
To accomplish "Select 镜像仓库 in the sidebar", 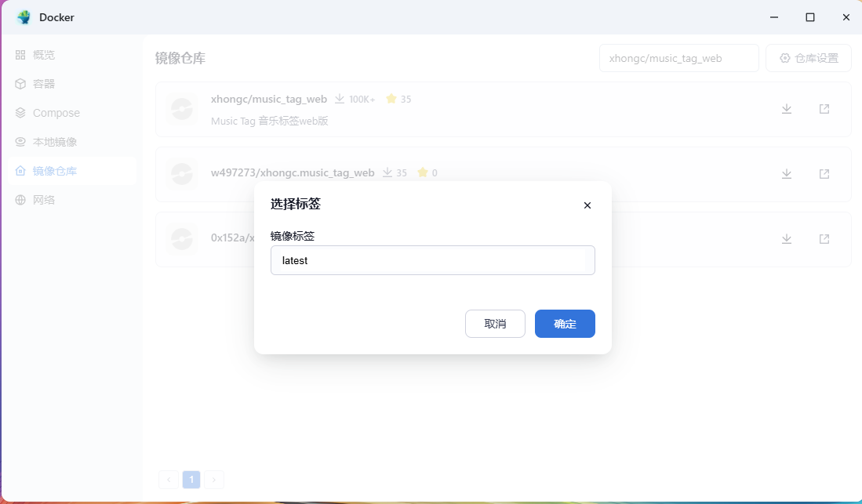I will (72, 171).
